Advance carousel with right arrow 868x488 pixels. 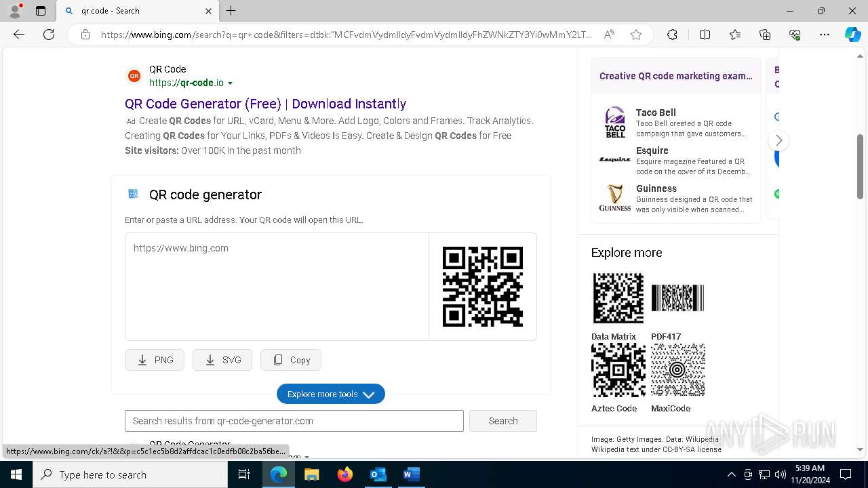(x=778, y=140)
